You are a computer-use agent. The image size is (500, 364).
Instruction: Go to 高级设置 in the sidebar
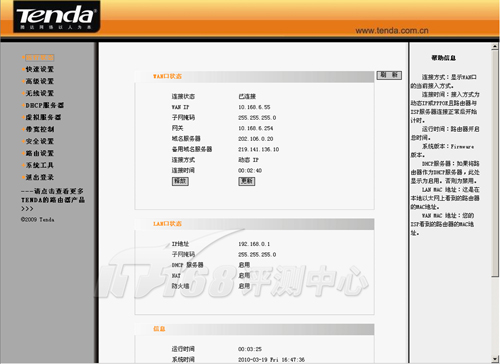click(40, 81)
